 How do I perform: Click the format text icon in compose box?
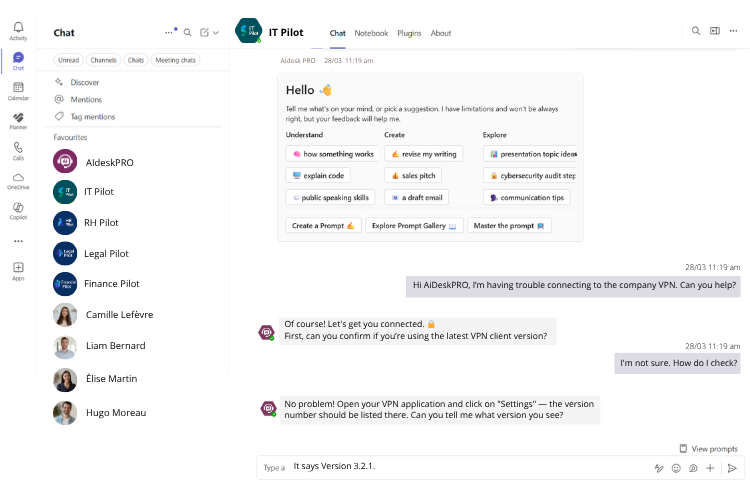pos(659,467)
